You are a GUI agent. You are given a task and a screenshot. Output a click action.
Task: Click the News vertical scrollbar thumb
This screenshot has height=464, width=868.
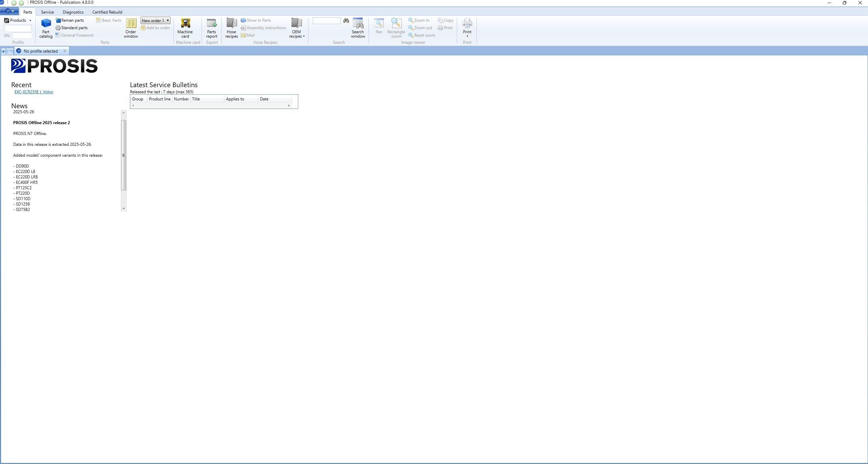click(124, 155)
